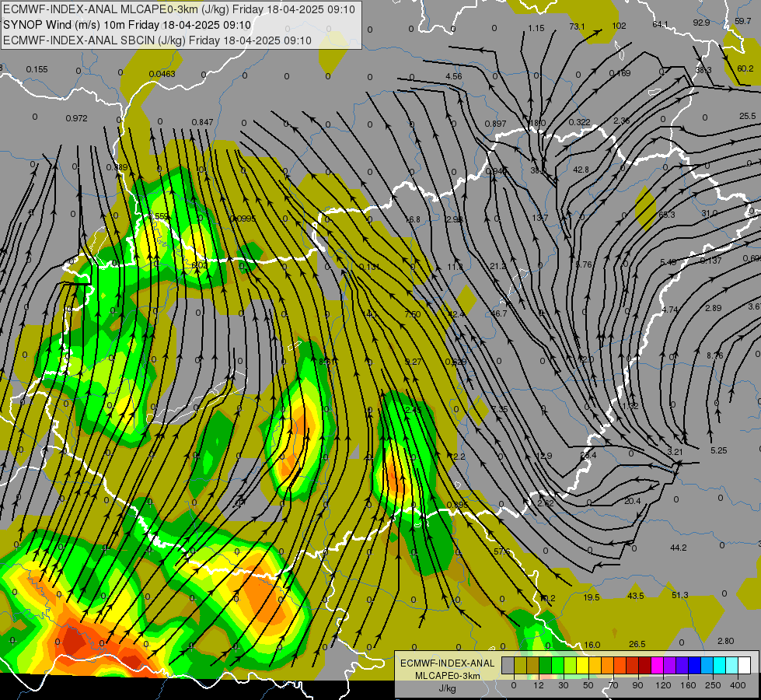Viewport: 761px width, 700px height.
Task: Click the map value 65.3
Action: coord(667,215)
